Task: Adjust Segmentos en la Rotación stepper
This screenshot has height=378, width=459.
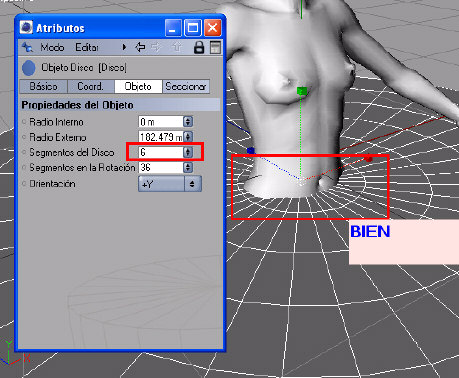Action: [188, 167]
